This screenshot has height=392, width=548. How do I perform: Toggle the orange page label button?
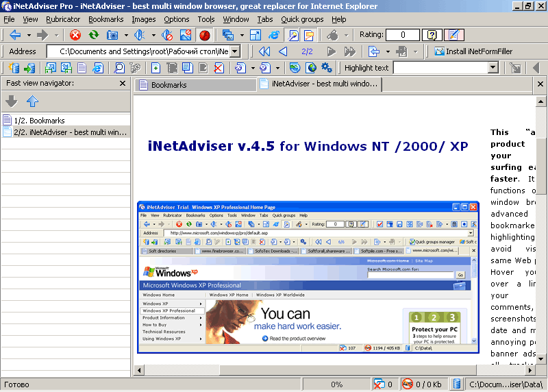pyautogui.click(x=309, y=35)
